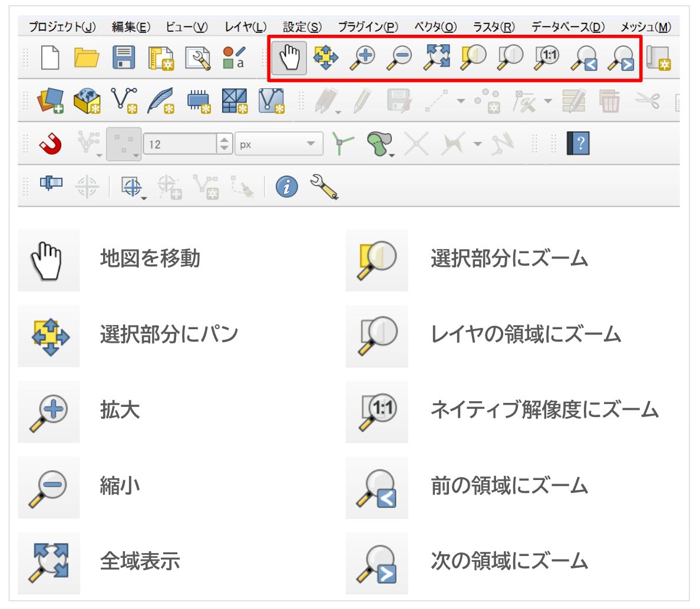Open a project with the folder icon

tap(87, 58)
